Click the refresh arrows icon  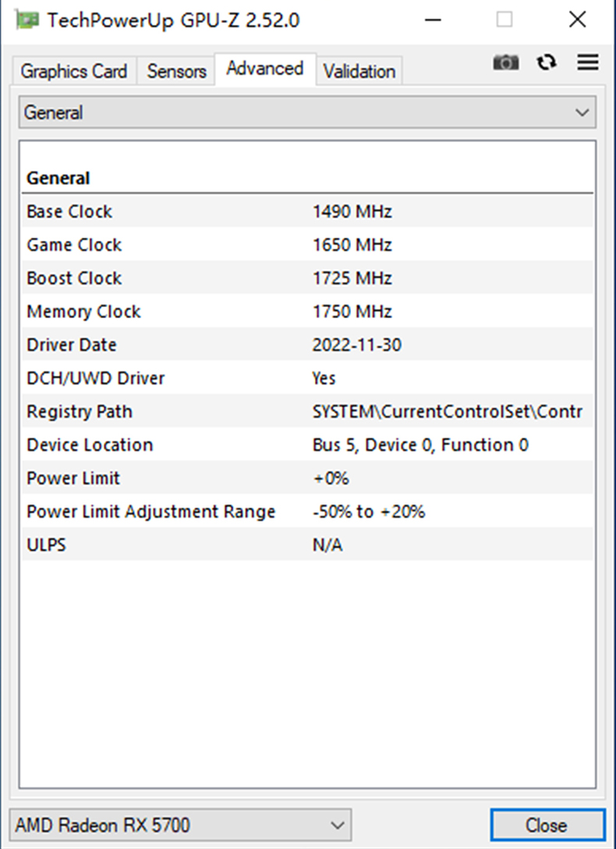point(547,63)
